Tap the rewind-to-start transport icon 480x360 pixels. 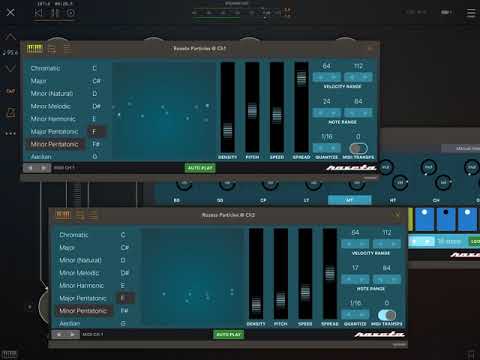point(39,13)
